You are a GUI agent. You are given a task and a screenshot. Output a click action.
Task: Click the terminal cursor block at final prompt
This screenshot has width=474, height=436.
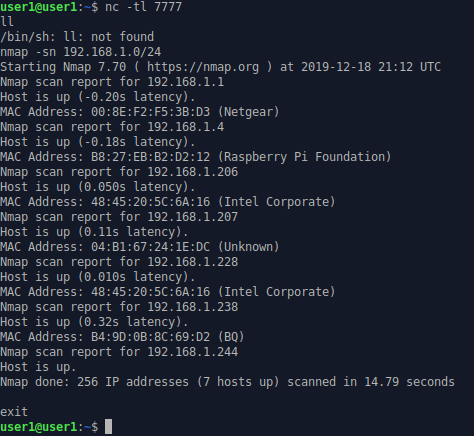pos(108,427)
